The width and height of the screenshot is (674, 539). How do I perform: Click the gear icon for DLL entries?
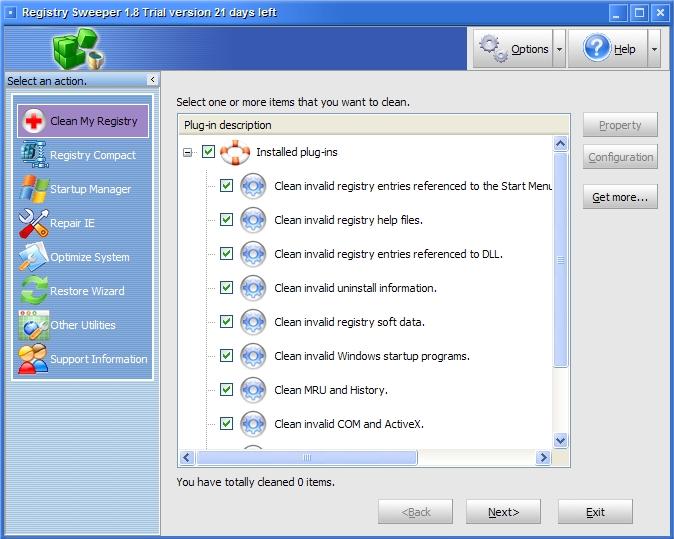point(253,254)
